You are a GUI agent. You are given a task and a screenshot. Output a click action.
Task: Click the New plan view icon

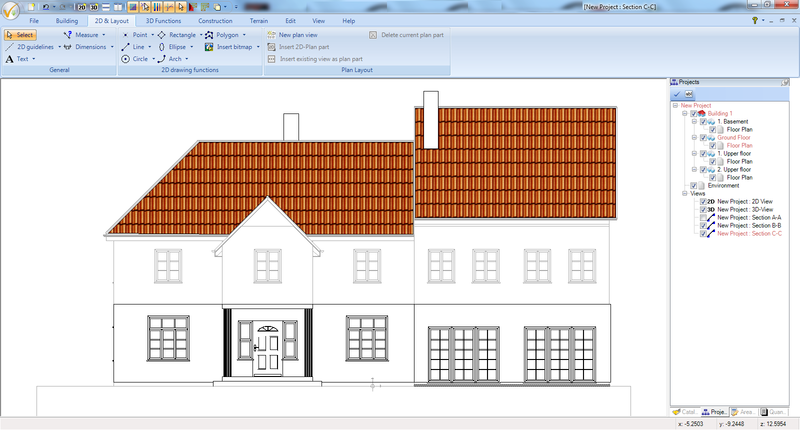click(x=271, y=35)
